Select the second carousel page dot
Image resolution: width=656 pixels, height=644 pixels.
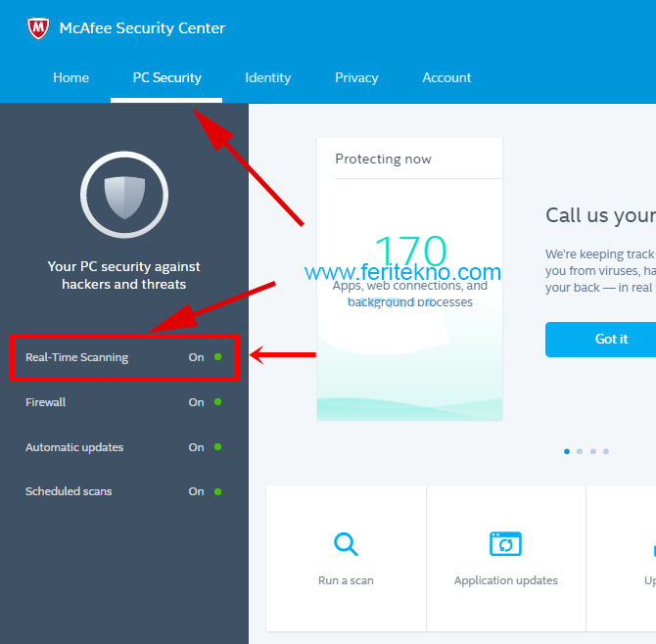point(580,451)
